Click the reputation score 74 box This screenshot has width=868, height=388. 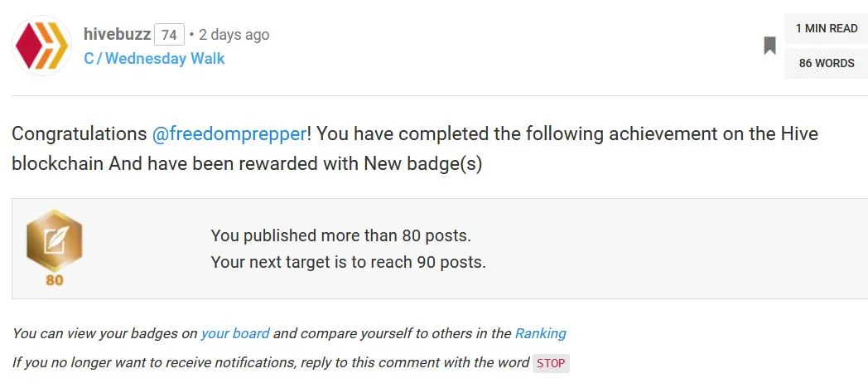[x=169, y=35]
